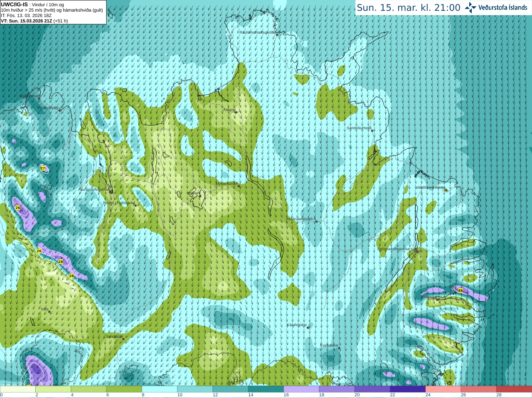532x398 pixels.
Task: Pick the above-28 m/s dark red swatch
Action: 514,389
